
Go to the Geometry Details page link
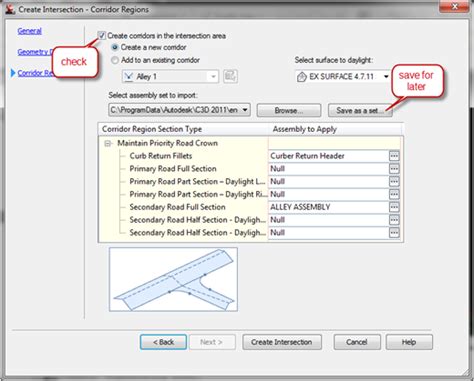(35, 52)
